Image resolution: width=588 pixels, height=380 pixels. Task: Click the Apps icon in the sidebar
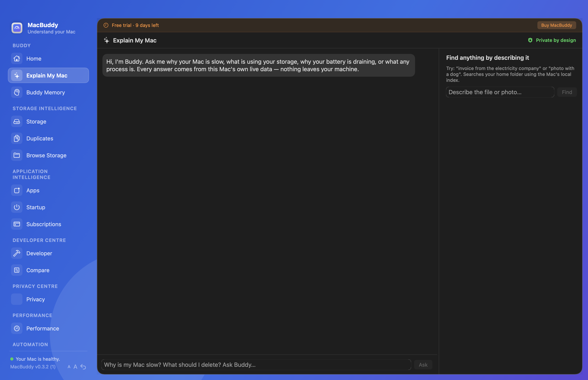17,190
